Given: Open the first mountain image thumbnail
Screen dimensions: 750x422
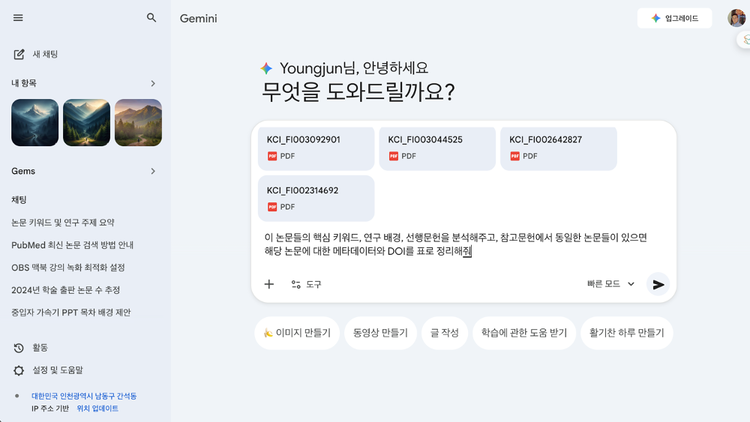Looking at the screenshot, I should [x=35, y=123].
